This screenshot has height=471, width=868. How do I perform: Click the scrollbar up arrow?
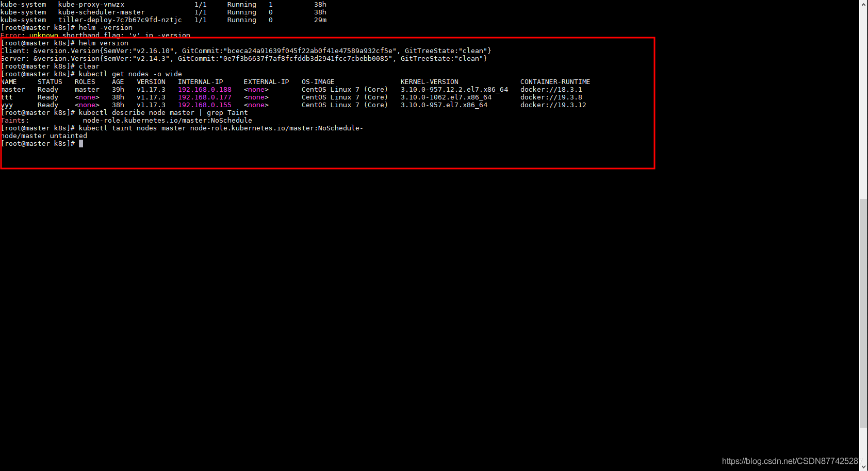pos(863,4)
